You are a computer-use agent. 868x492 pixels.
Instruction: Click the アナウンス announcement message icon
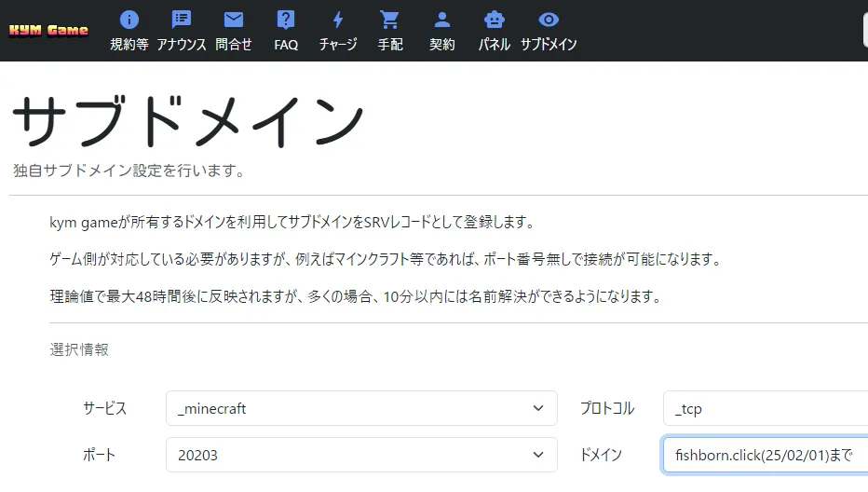click(182, 20)
